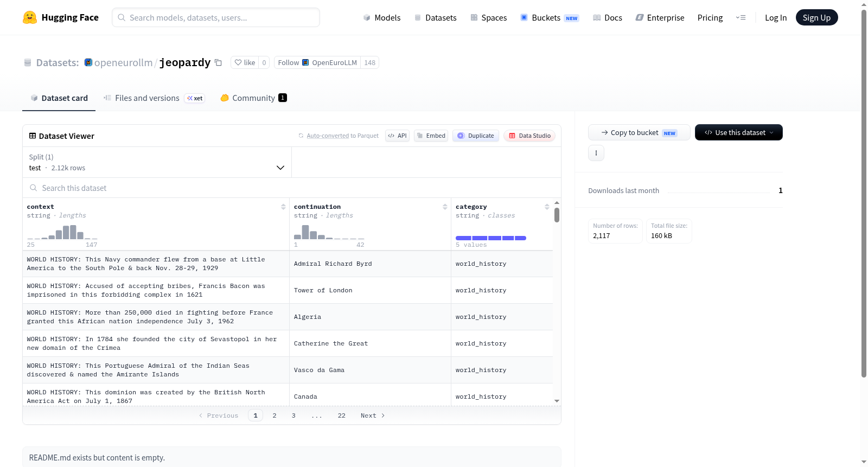Open the jeopardy dataset title link
The image size is (868, 467).
tap(185, 62)
